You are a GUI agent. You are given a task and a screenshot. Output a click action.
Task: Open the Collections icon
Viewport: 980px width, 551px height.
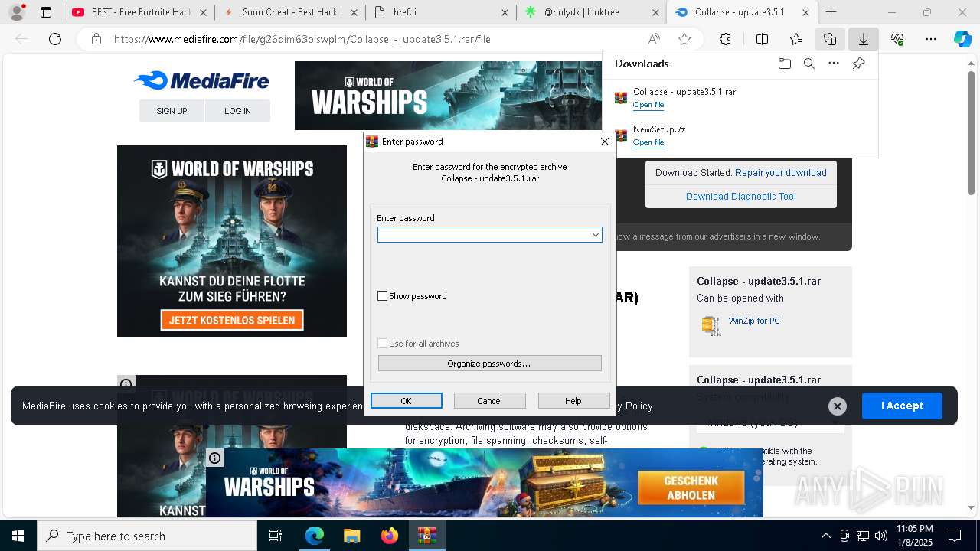coord(830,39)
